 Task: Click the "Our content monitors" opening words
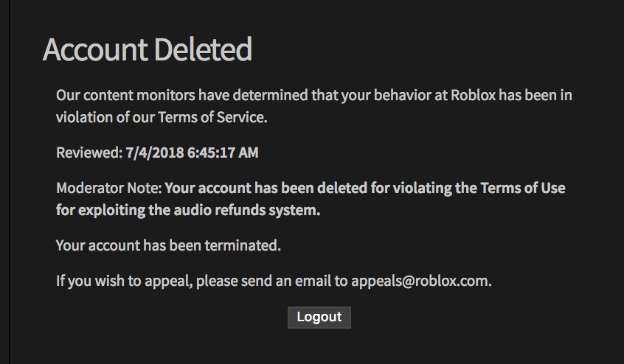pyautogui.click(x=122, y=96)
